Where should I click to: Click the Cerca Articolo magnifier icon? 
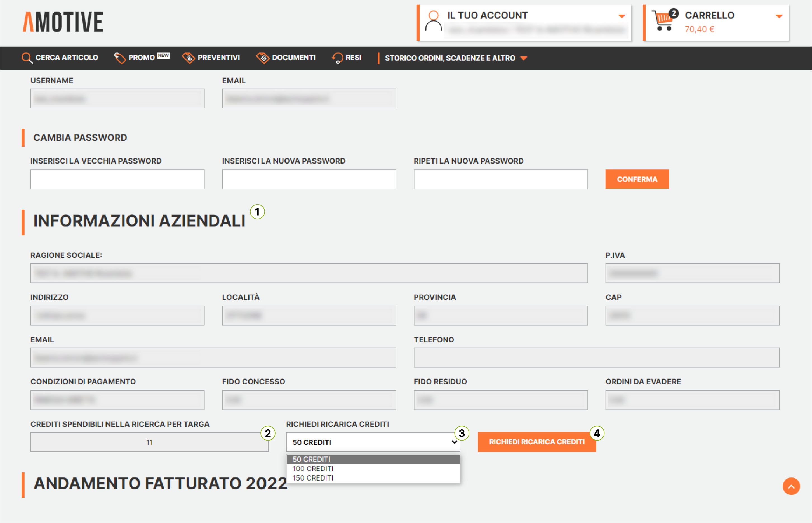[x=27, y=58]
